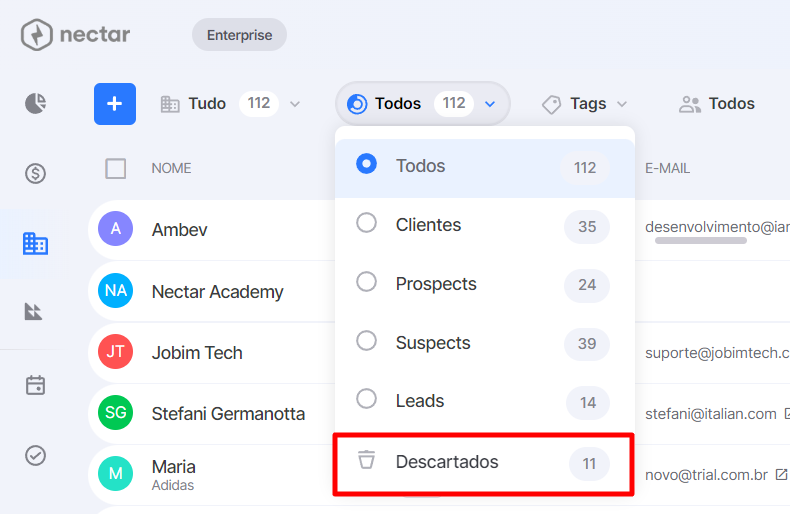Viewport: 790px width, 514px height.
Task: Open the companies building icon in sidebar
Action: coord(35,244)
